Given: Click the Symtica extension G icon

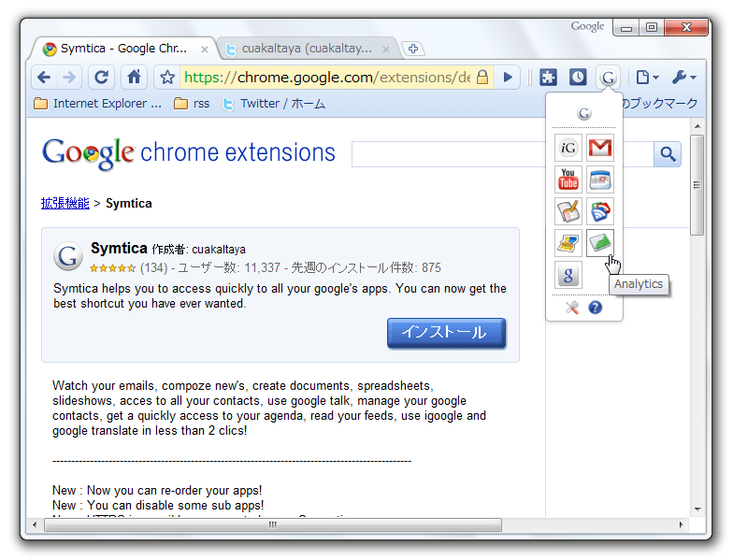Looking at the screenshot, I should [x=68, y=256].
